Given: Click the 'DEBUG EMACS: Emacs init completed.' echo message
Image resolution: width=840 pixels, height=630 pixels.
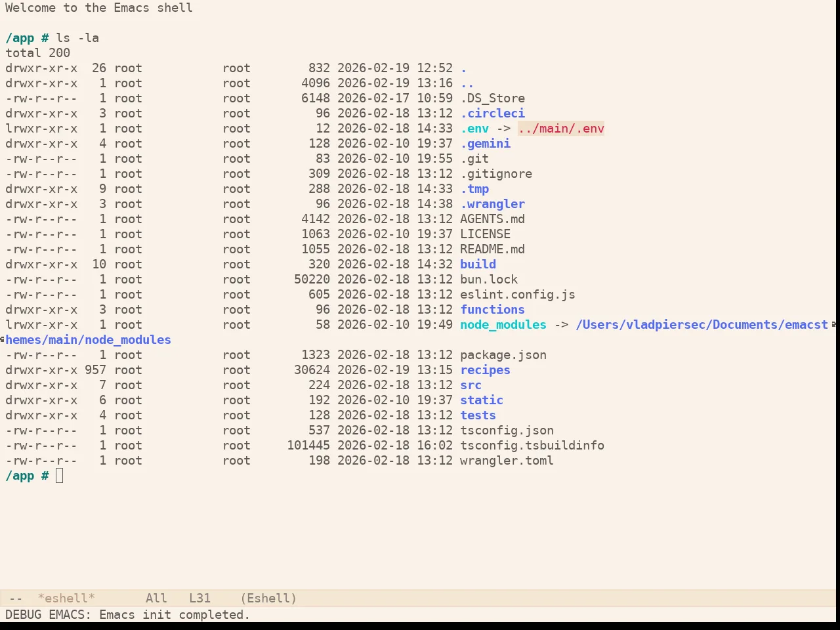Looking at the screenshot, I should [127, 615].
